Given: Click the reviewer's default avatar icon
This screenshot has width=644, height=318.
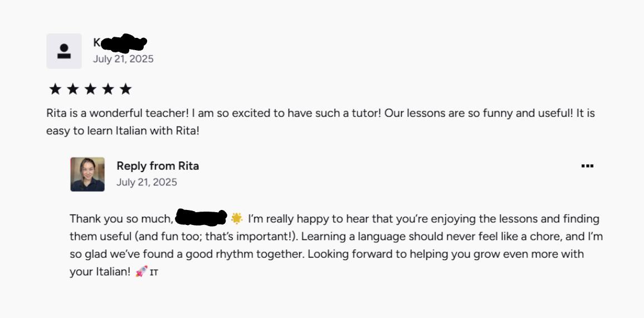Looking at the screenshot, I should 64,51.
